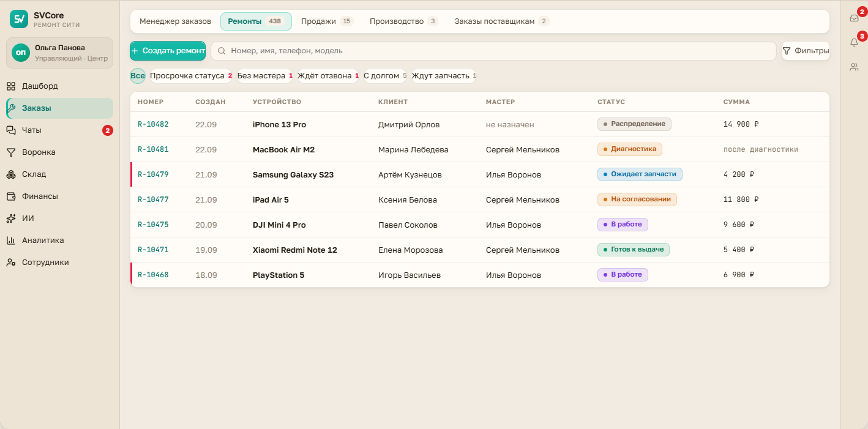Image resolution: width=868 pixels, height=429 pixels.
Task: Click не назначен master cell
Action: [510, 124]
